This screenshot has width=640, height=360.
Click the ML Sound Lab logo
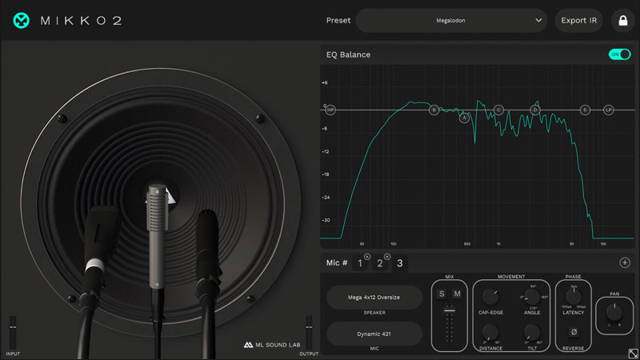pos(272,345)
